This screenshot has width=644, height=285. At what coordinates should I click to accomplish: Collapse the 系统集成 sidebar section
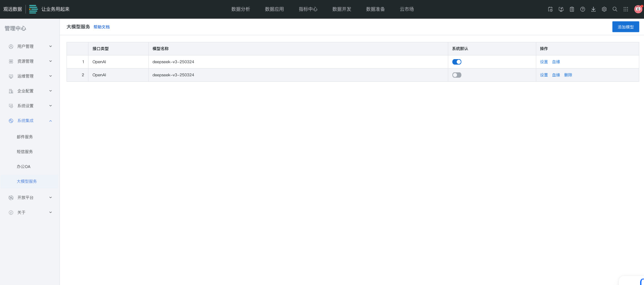point(30,121)
